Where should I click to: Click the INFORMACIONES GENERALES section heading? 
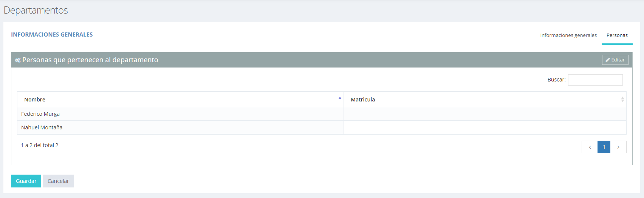52,35
